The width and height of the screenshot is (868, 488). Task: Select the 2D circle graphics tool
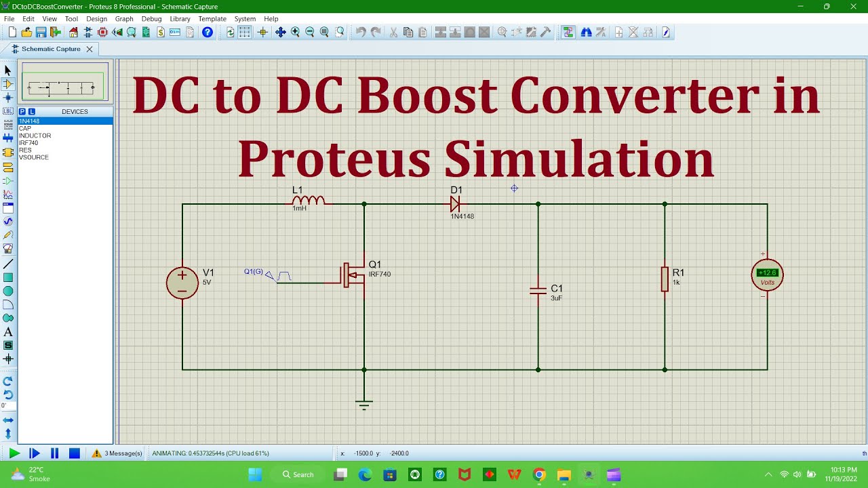point(8,291)
